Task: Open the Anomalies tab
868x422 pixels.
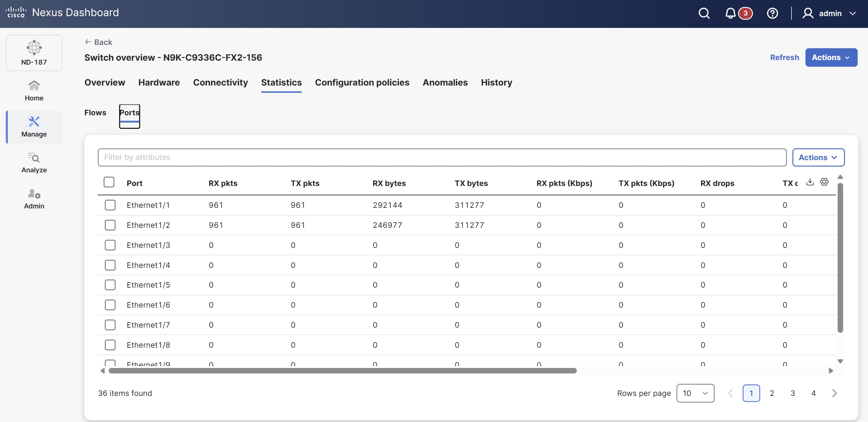Action: tap(445, 83)
